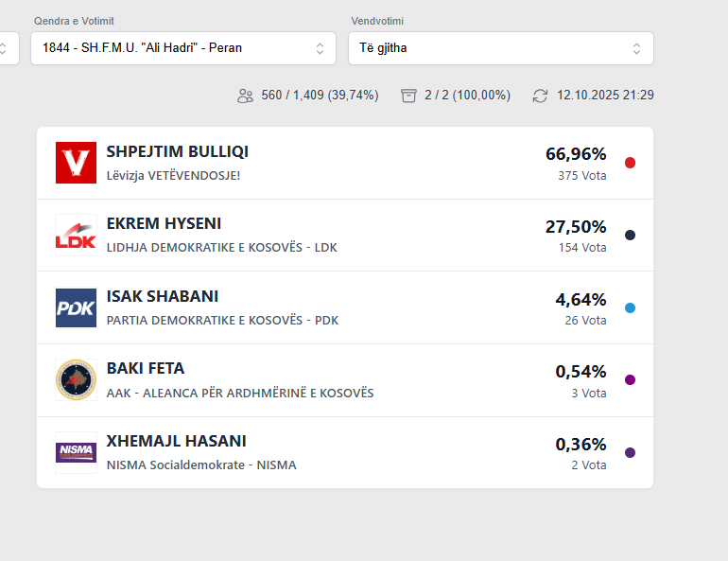Open the Qendra e Votimit dropdown

click(x=183, y=48)
